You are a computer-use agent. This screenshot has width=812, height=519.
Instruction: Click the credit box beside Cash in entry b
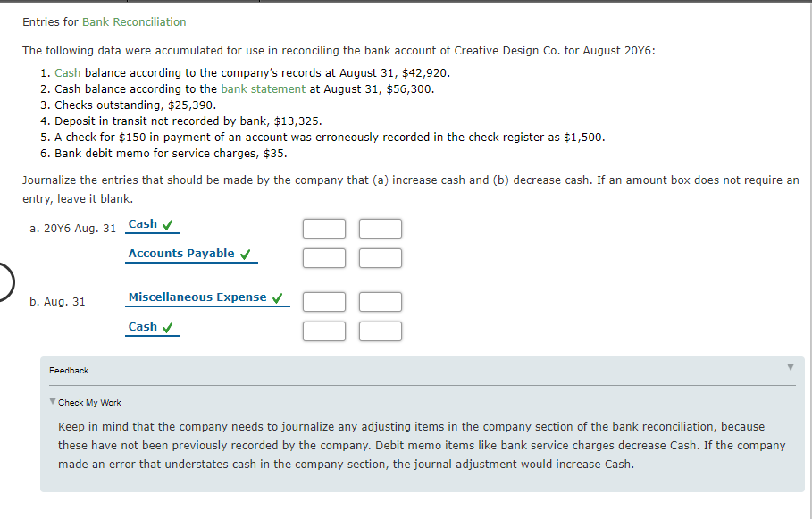coord(380,331)
